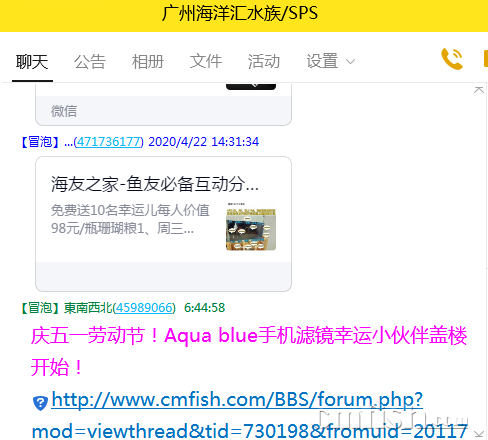
Task: Click the blue shield link-safety icon
Action: [x=40, y=403]
